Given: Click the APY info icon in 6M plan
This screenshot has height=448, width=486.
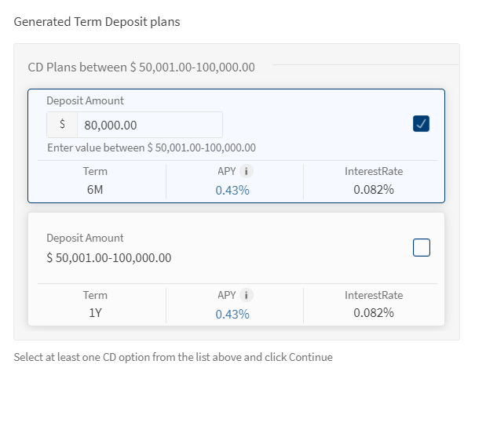Looking at the screenshot, I should [x=247, y=171].
